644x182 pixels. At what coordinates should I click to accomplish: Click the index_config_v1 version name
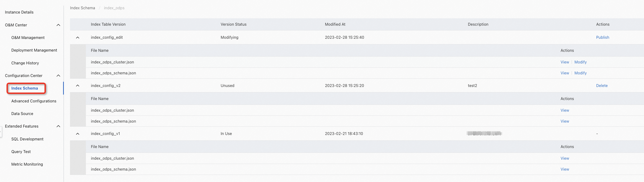point(105,134)
